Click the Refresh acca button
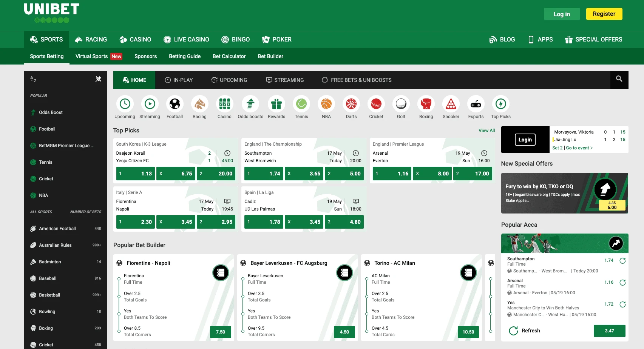 point(525,331)
